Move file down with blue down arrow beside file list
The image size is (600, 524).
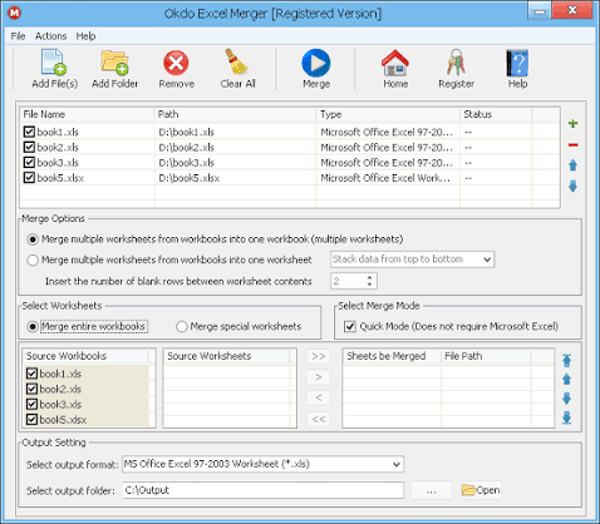coord(573,186)
